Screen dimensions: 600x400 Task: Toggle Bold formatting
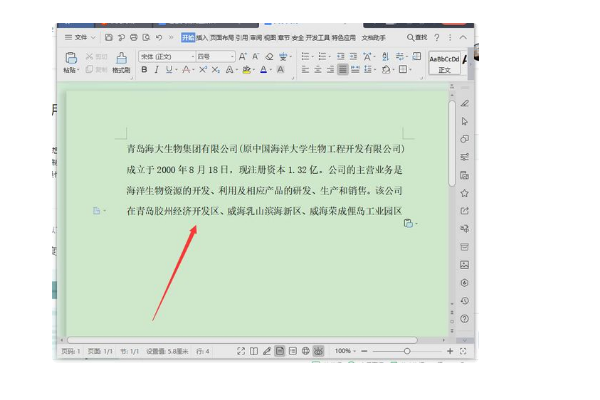144,69
